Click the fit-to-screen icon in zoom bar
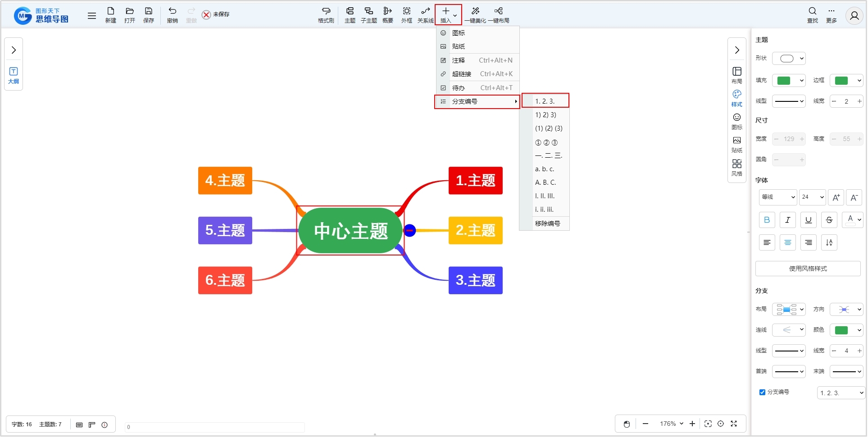Viewport: 868px width, 438px height. (x=708, y=424)
